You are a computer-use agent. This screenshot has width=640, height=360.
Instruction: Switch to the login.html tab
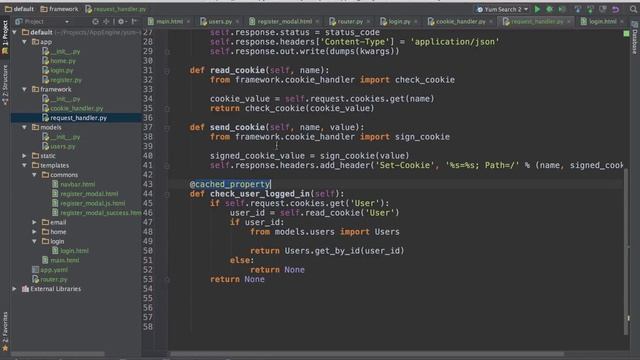[x=602, y=21]
